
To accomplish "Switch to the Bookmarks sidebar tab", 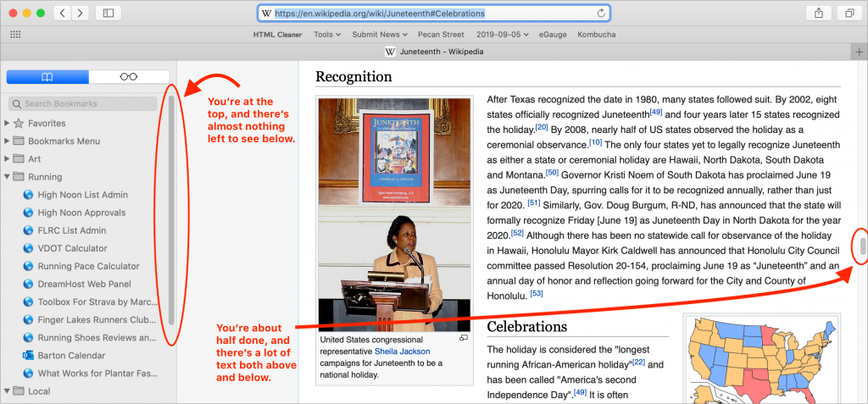I will 47,77.
